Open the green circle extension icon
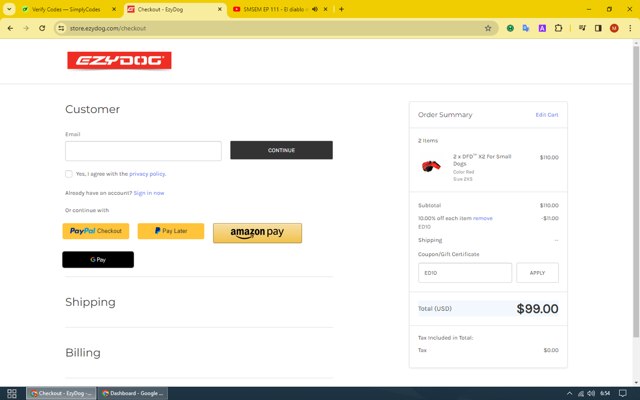This screenshot has height=400, width=640. pos(510,28)
